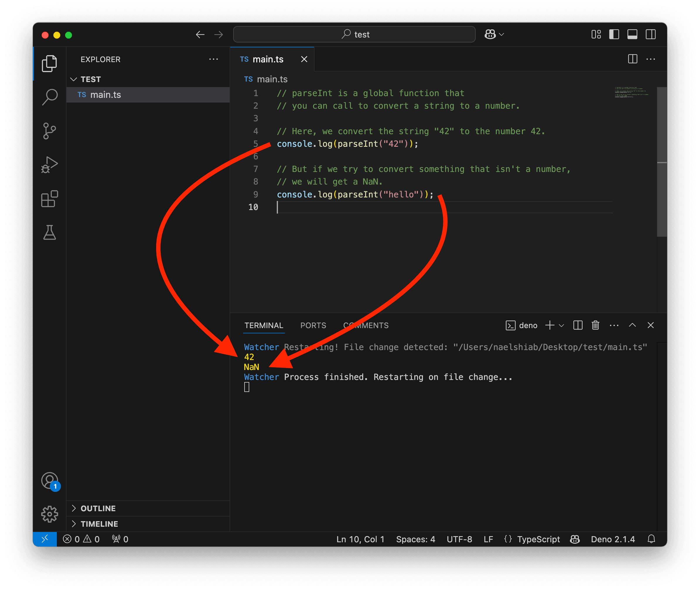
Task: Expand the OUTLINE section
Action: 98,508
